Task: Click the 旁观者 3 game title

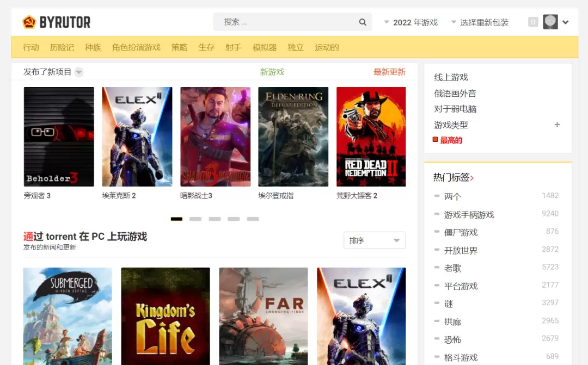Action: tap(37, 196)
